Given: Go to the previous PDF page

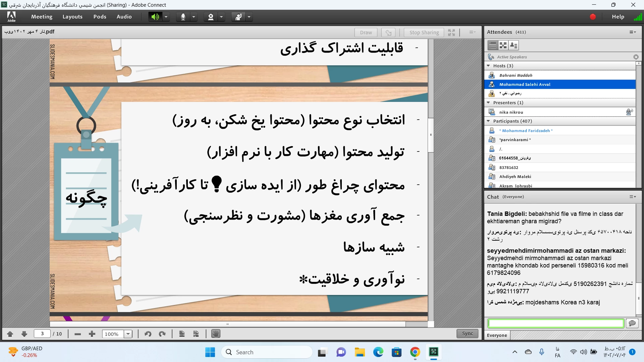Looking at the screenshot, I should pyautogui.click(x=10, y=334).
